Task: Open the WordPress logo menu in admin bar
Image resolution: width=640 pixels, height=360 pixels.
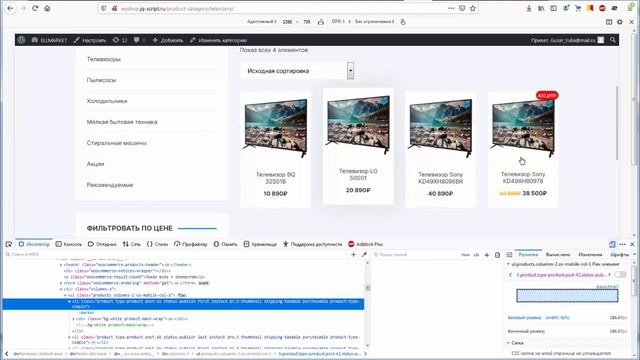Action: (21, 40)
